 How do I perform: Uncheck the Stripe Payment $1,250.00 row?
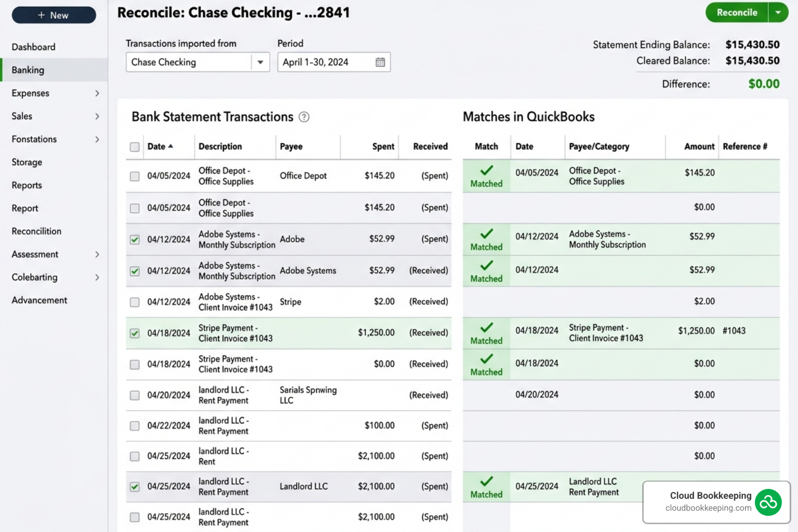[135, 334]
